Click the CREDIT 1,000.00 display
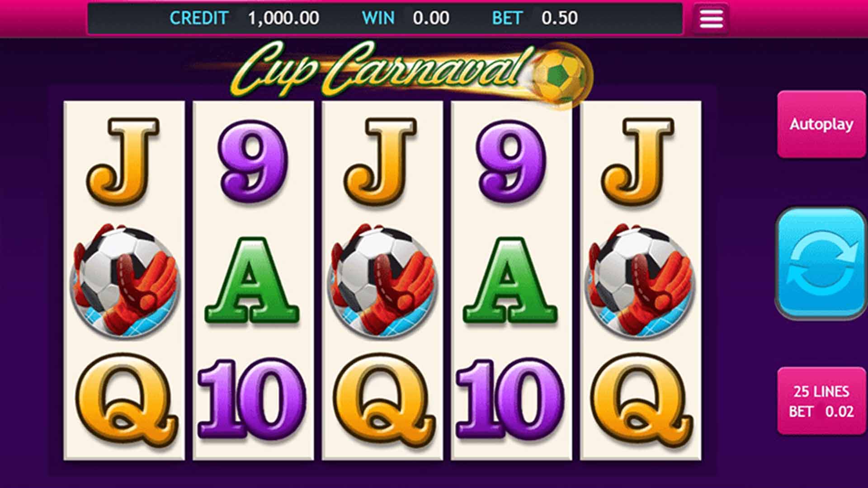Viewport: 868px width, 488px height. point(244,18)
